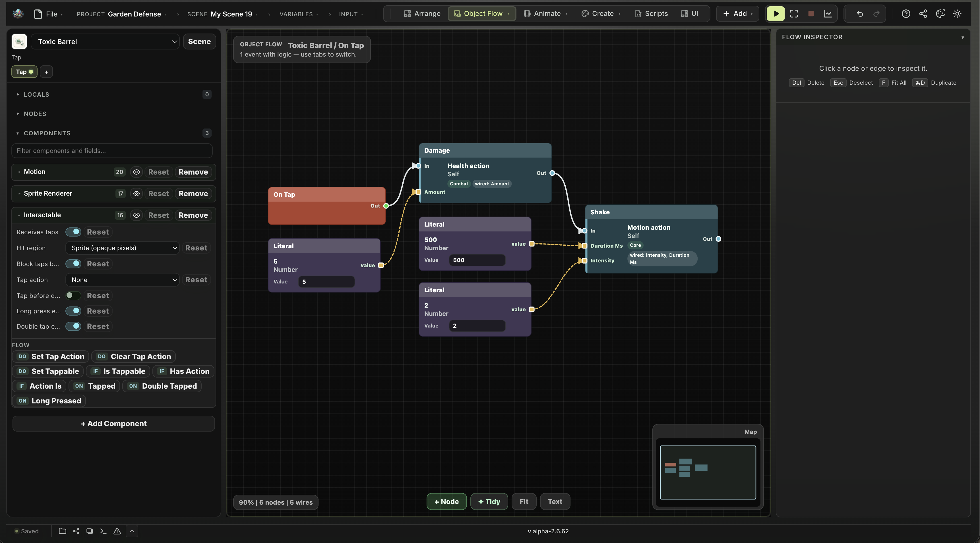Screen dimensions: 980x543
Task: Click the Tidy button
Action: [x=489, y=501]
